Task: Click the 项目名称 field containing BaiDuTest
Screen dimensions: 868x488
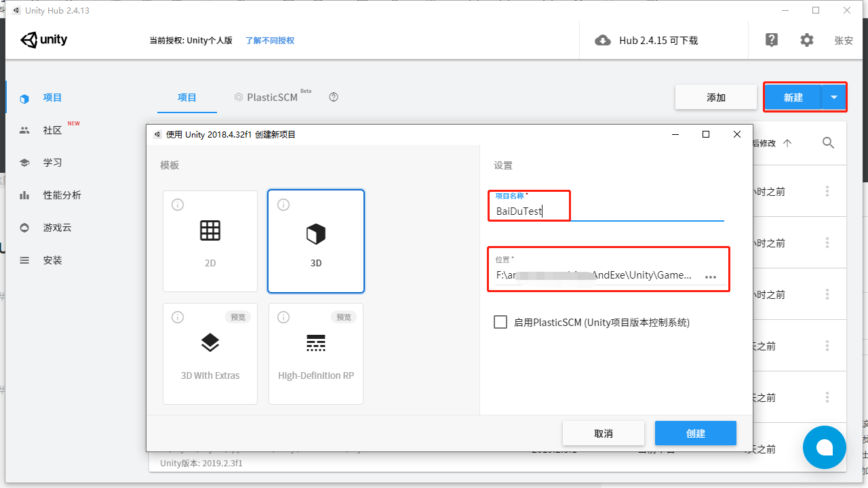Action: point(609,211)
